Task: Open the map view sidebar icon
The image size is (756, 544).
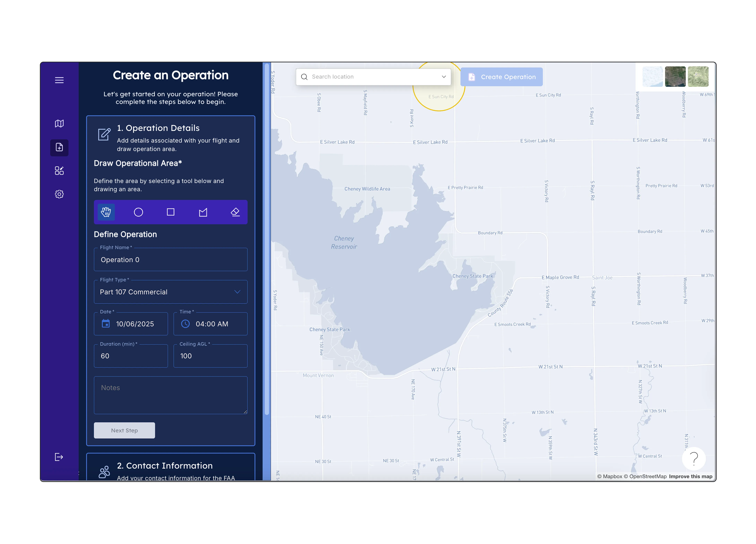Action: [x=59, y=124]
